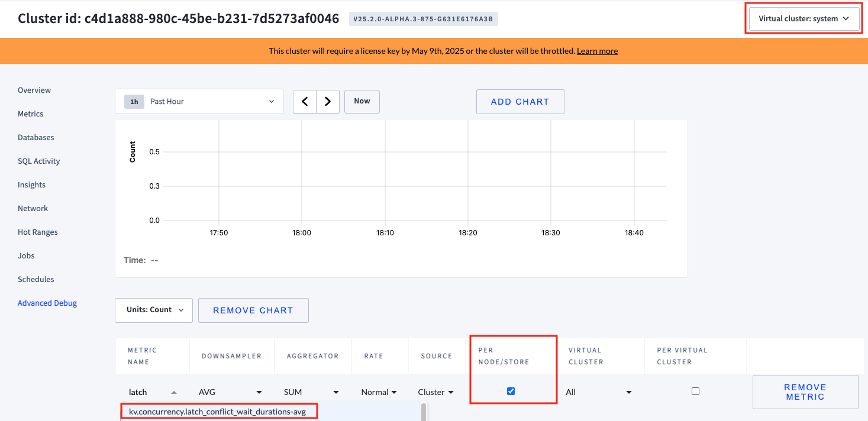The width and height of the screenshot is (868, 421).
Task: Open Hot Ranges in the sidebar
Action: (38, 232)
